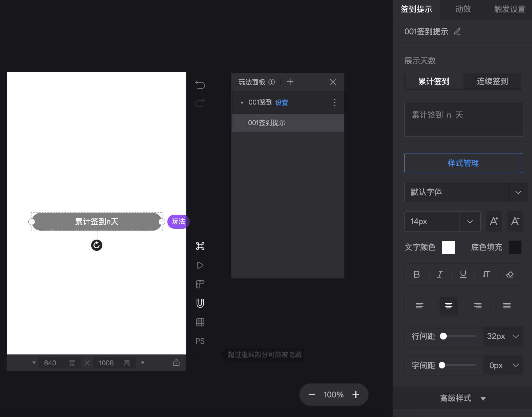Align text right
This screenshot has height=417, width=532.
coord(478,306)
